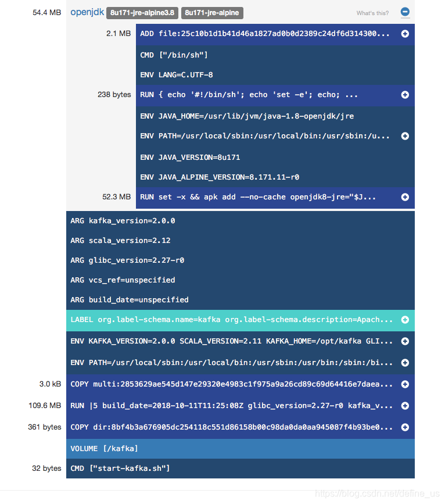
Task: Select the ENV LANG=C.UTF-8 row
Action: coord(275,75)
